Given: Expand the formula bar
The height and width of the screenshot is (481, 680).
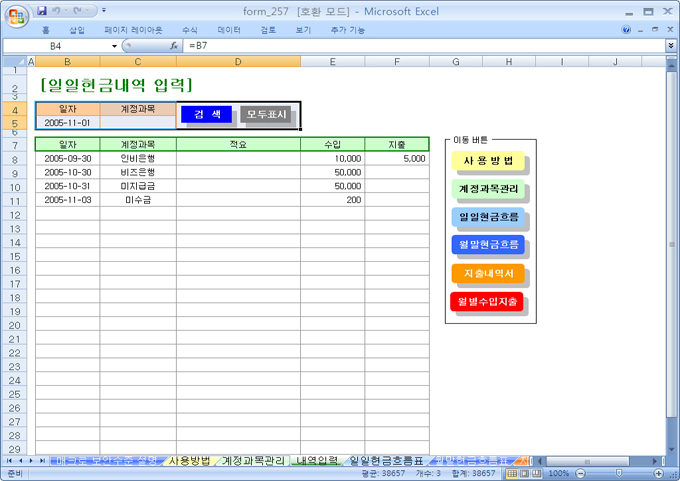Looking at the screenshot, I should [x=670, y=46].
